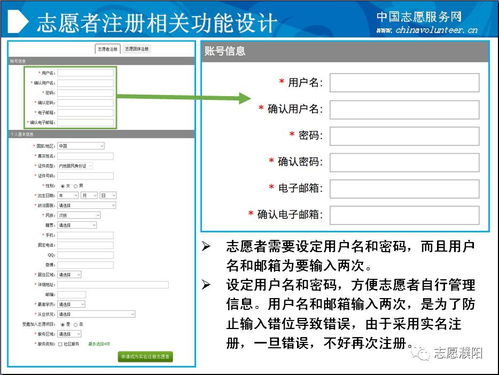Open the 出生日期 month dropdown

(89, 195)
